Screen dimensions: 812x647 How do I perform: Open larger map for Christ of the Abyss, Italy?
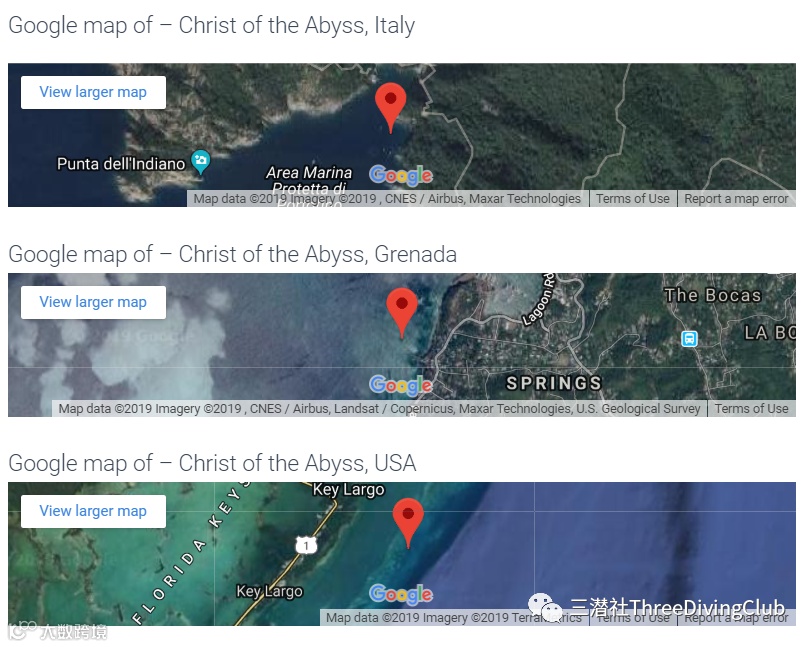tap(93, 92)
